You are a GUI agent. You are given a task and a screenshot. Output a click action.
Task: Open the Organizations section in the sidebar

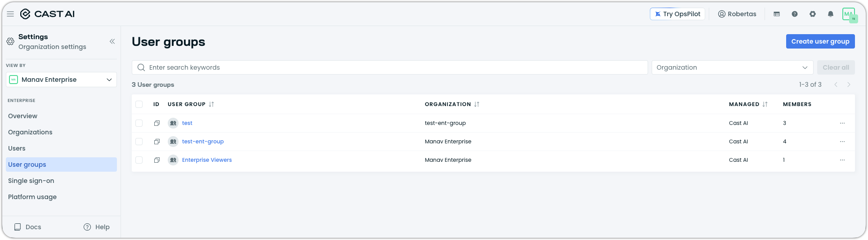(30, 132)
